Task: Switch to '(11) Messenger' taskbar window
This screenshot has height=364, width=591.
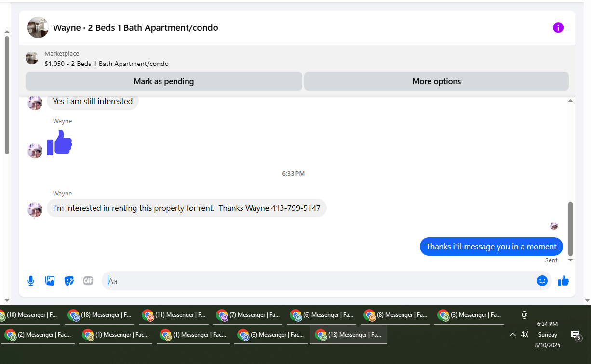Action: tap(174, 315)
